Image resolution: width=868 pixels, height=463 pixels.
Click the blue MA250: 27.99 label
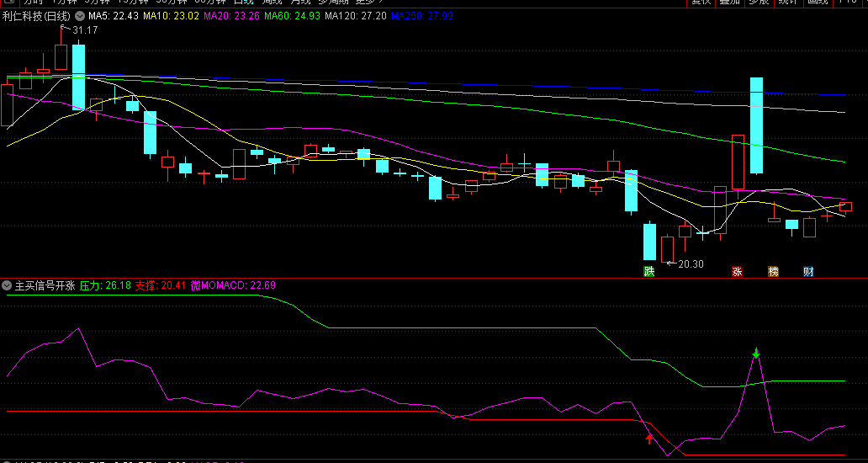coord(422,16)
